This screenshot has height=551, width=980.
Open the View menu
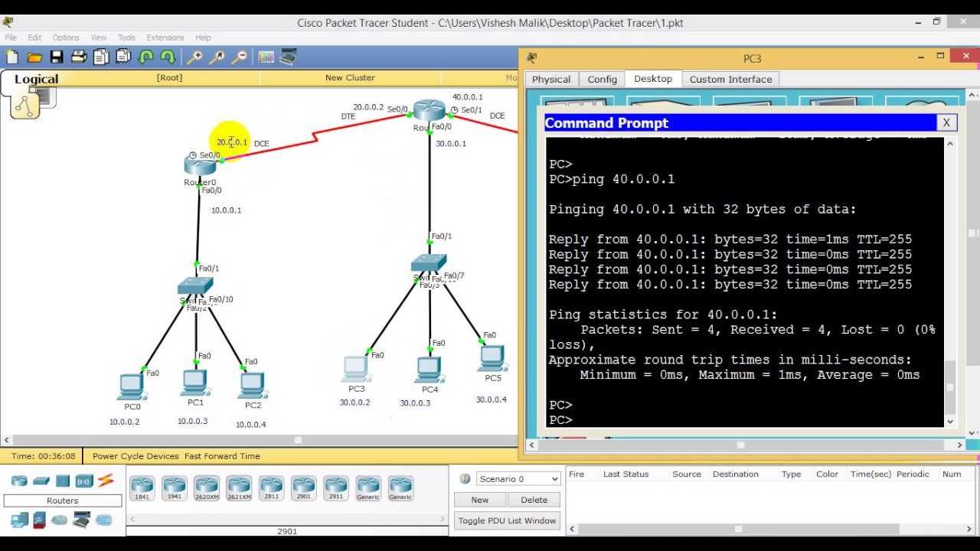99,37
